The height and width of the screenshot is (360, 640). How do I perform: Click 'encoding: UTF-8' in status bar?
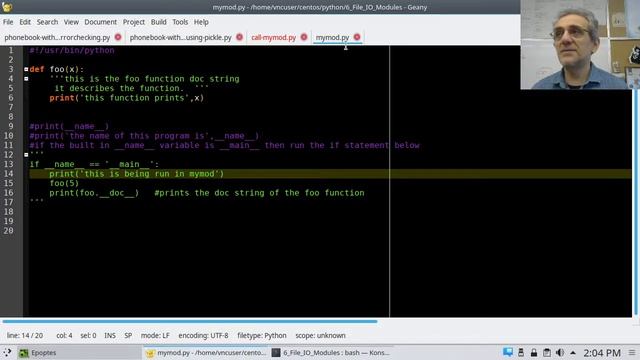click(x=203, y=336)
